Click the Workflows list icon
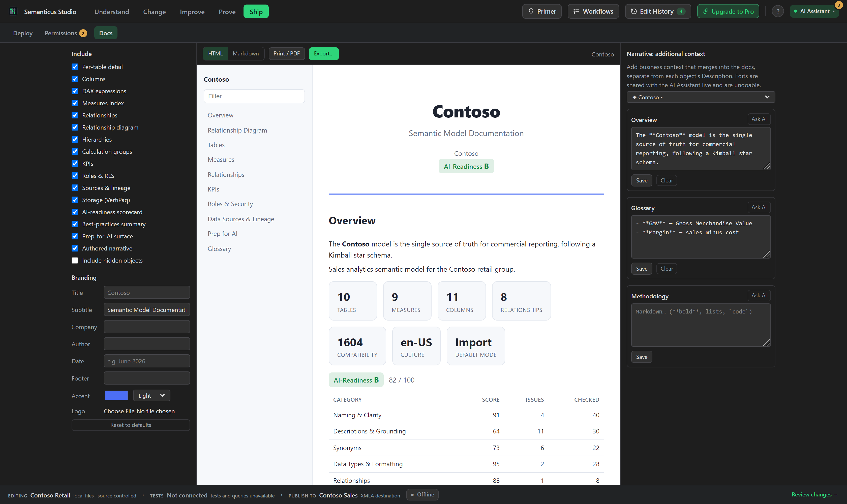The width and height of the screenshot is (847, 504). (576, 11)
